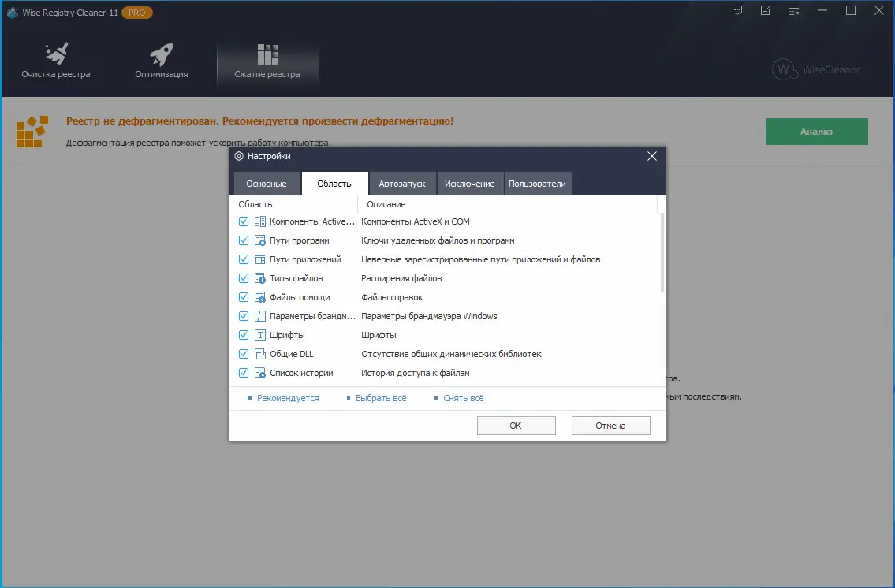Open the Пользователи tab
The width and height of the screenshot is (895, 588).
538,184
